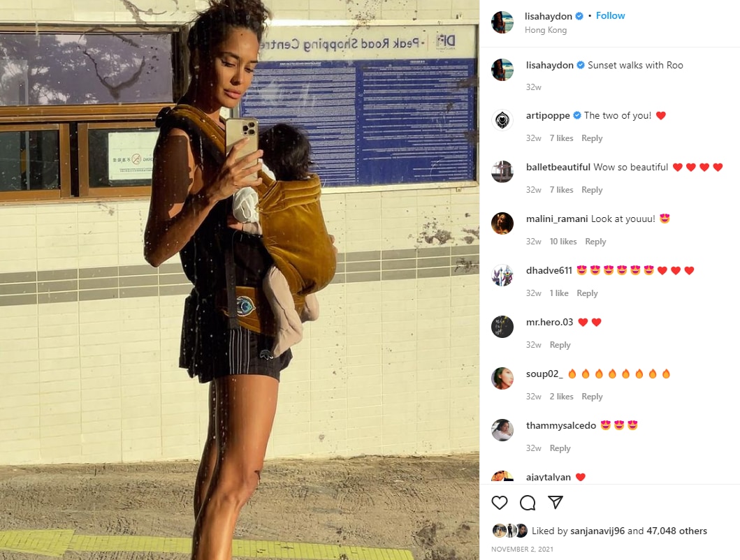Open the sanjanavij96 profile link
Image resolution: width=740 pixels, height=560 pixels.
point(597,531)
